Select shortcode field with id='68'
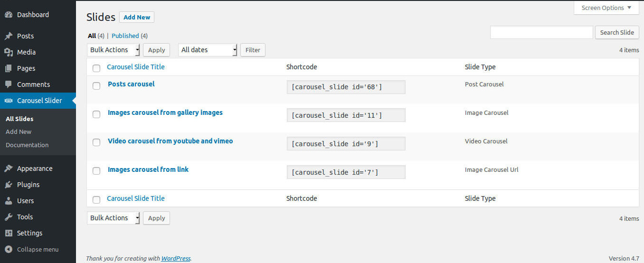644x263 pixels. (346, 87)
